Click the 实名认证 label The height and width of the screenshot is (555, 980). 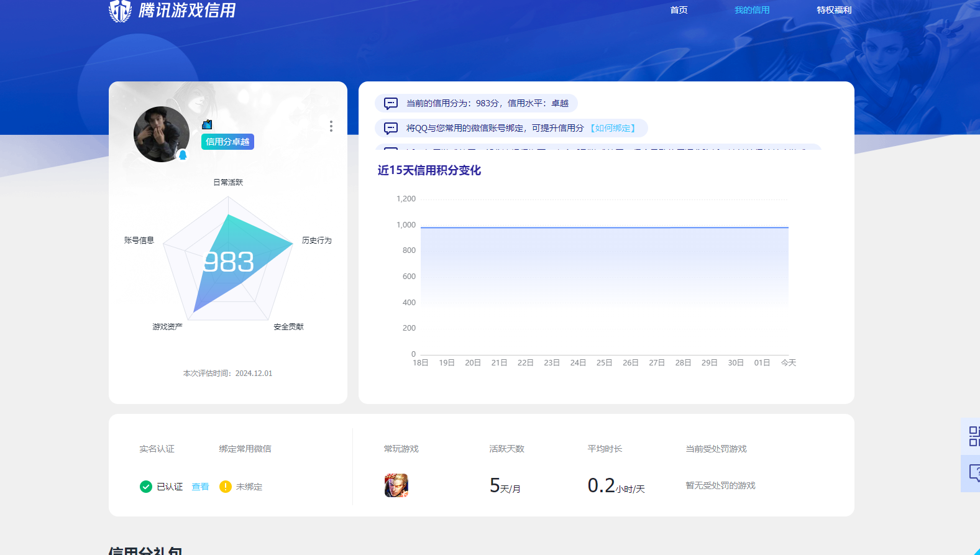pos(157,449)
